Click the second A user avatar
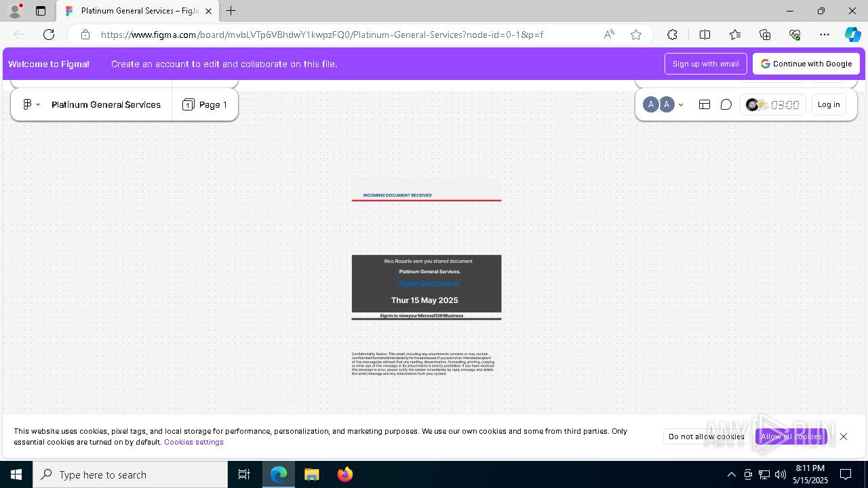The image size is (868, 488). click(x=667, y=104)
